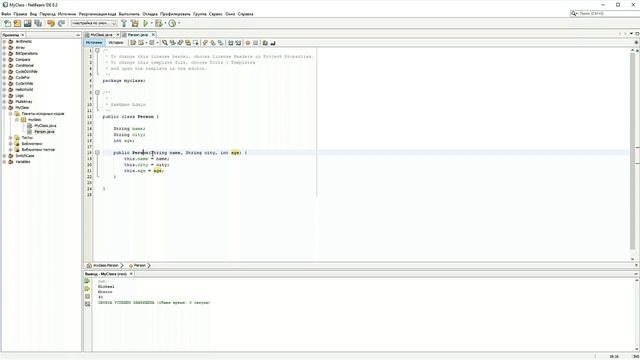Image resolution: width=640 pixels, height=360 pixels.
Task: Select the HelloWorld project
Action: click(x=24, y=90)
